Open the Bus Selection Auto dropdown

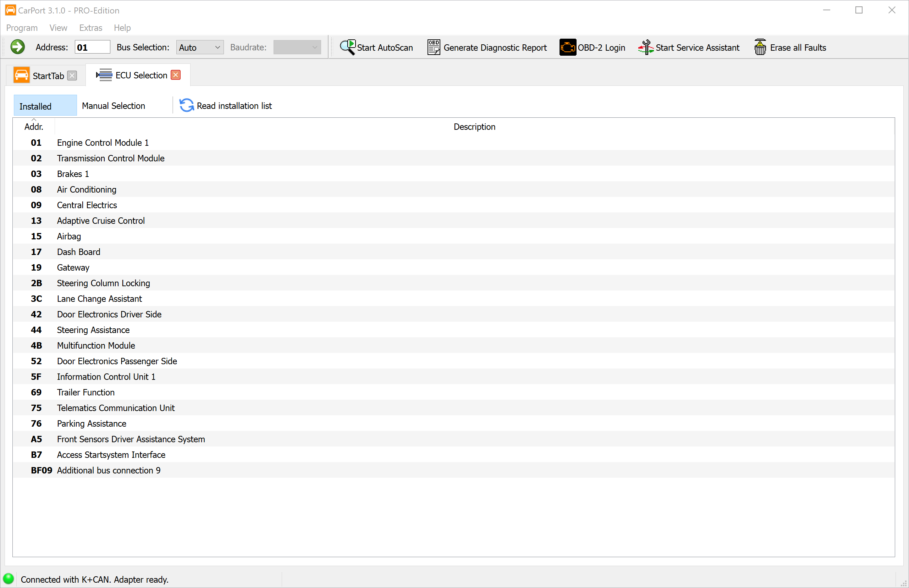(199, 48)
